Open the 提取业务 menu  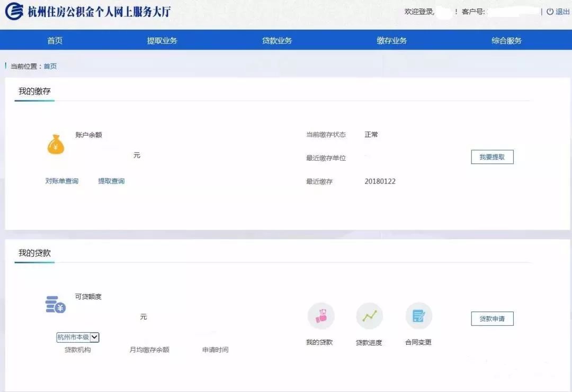click(x=162, y=41)
